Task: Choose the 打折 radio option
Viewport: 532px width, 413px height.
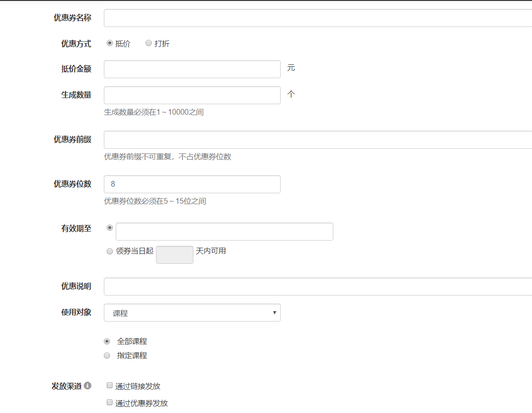Action: tap(148, 43)
